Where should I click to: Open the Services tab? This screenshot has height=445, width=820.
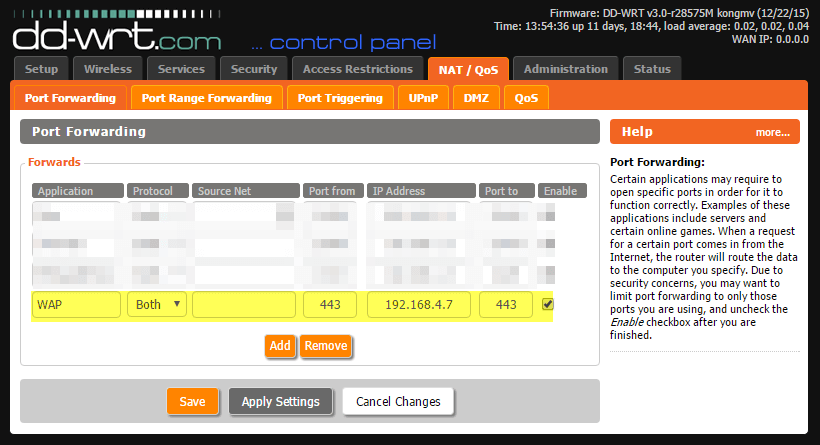[181, 69]
